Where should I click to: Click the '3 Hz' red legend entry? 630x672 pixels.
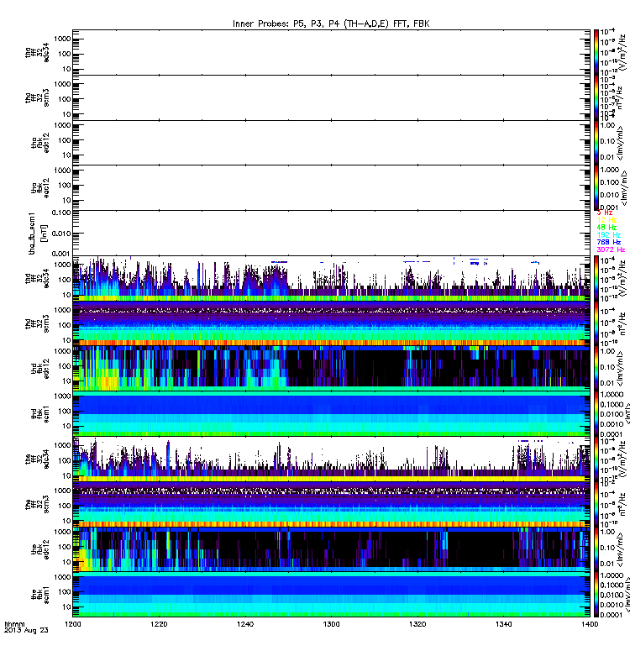coord(604,213)
